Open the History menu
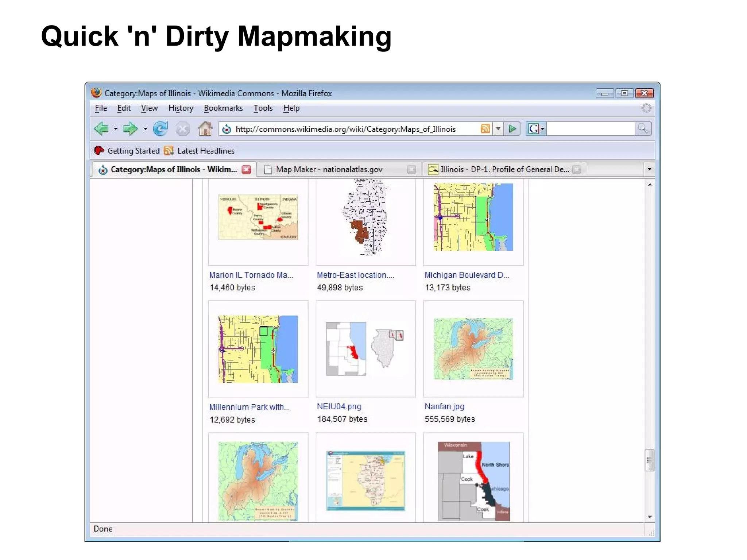The width and height of the screenshot is (747, 560). [x=181, y=108]
